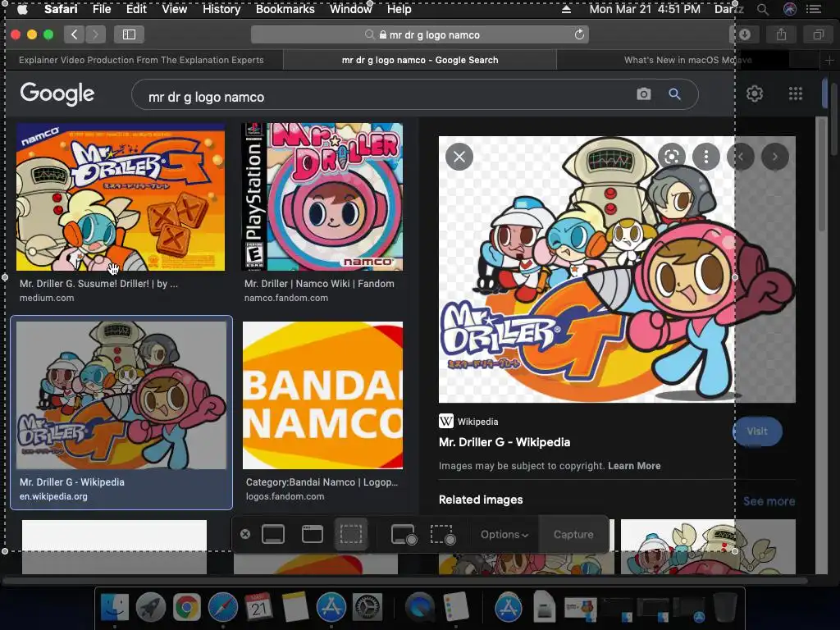Screen dimensions: 840x630
Task: Click the Google logo
Action: [57, 94]
